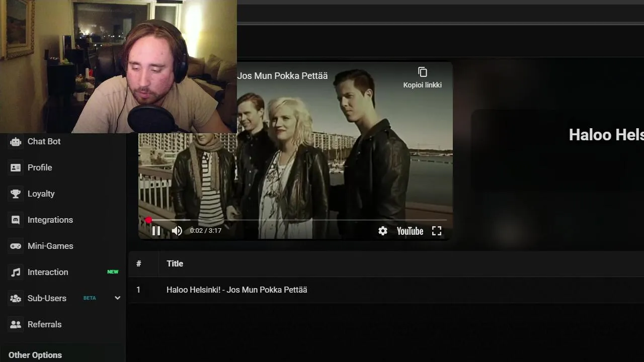Go to the Loyalty section
Screen dimensions: 644x362
point(41,194)
